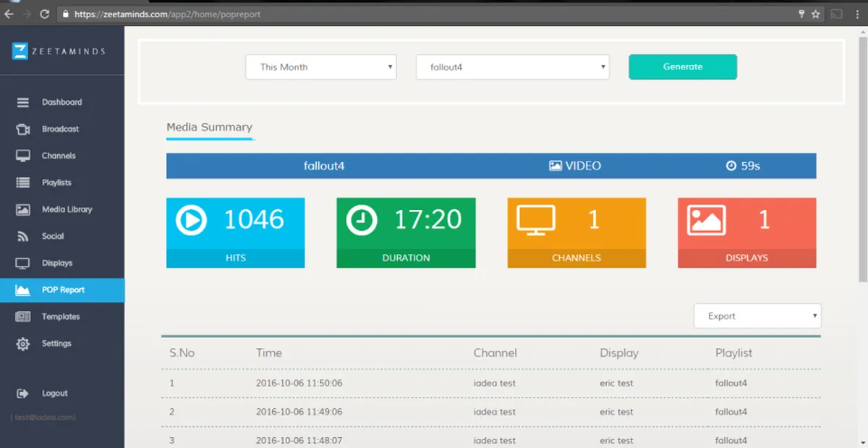Click the CHANNELS tile label
Image resolution: width=868 pixels, height=448 pixels.
coord(576,258)
